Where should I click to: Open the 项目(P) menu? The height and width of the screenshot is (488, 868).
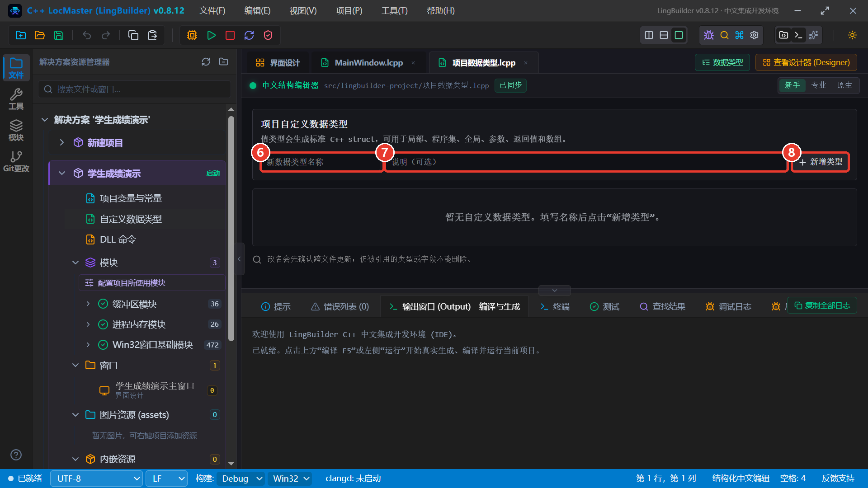point(349,10)
